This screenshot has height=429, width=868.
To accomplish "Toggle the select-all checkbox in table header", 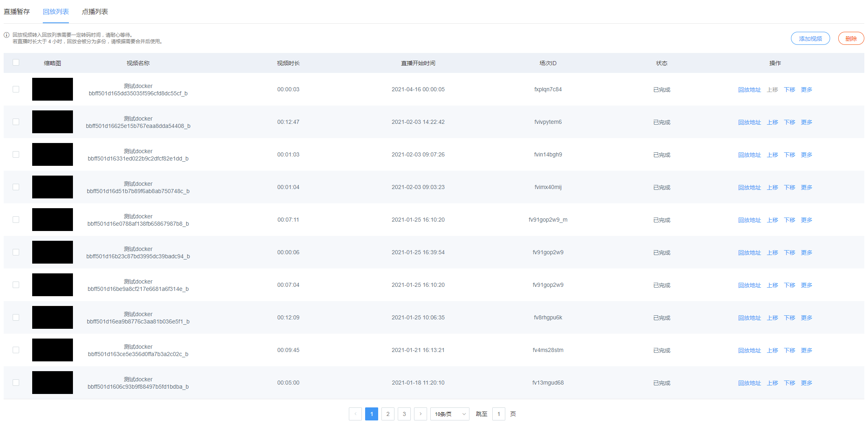I will click(x=16, y=62).
